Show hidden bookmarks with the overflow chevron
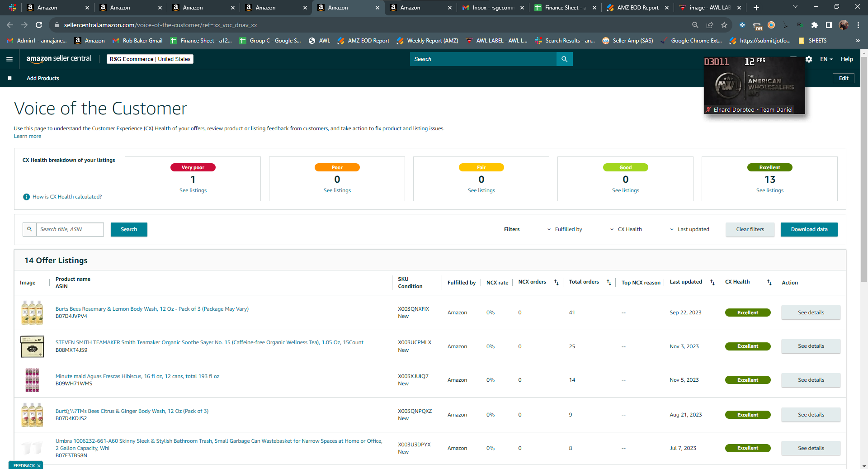The image size is (868, 469). point(858,41)
